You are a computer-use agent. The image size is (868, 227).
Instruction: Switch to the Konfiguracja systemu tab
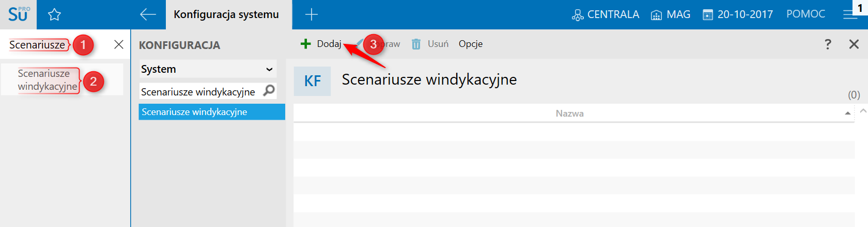(226, 14)
